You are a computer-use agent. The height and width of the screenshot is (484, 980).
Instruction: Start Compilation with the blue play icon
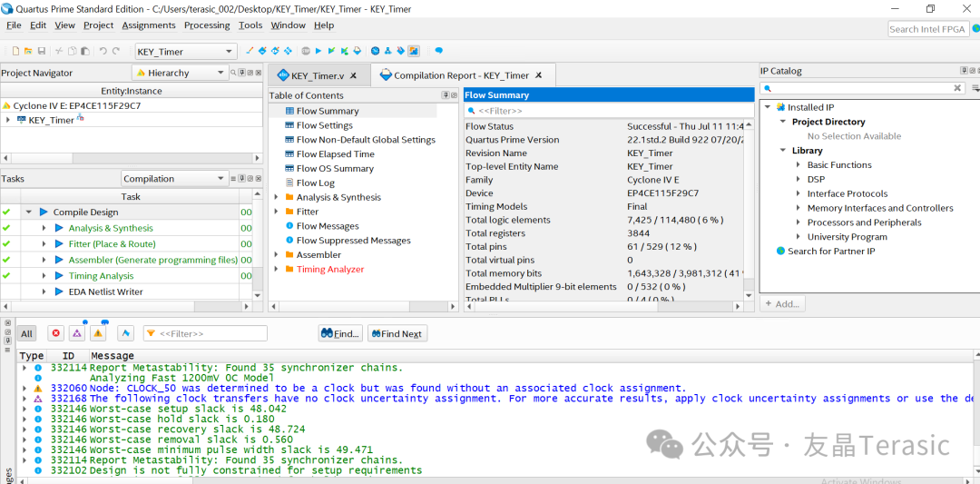318,51
